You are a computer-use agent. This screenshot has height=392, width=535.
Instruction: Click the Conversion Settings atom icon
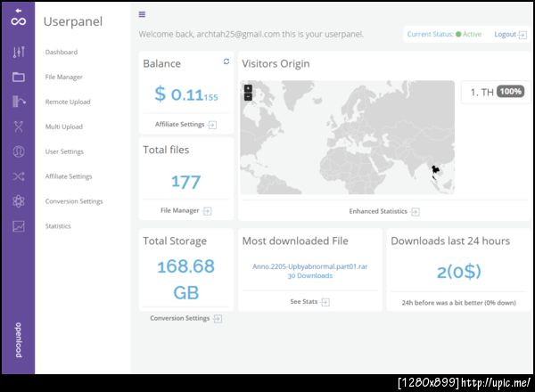point(19,201)
